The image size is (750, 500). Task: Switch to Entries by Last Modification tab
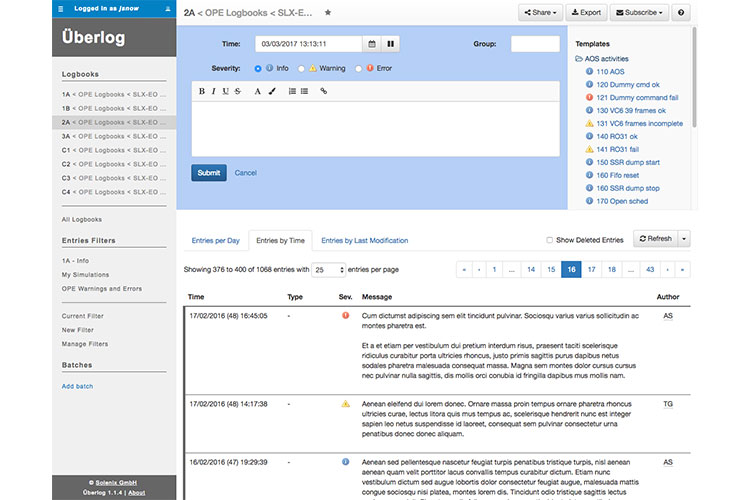click(364, 240)
